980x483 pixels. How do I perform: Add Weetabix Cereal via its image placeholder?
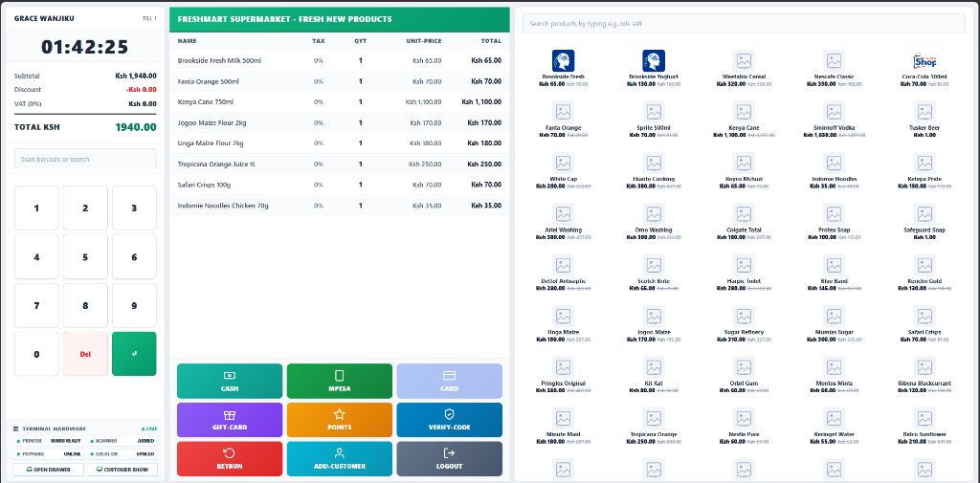744,60
